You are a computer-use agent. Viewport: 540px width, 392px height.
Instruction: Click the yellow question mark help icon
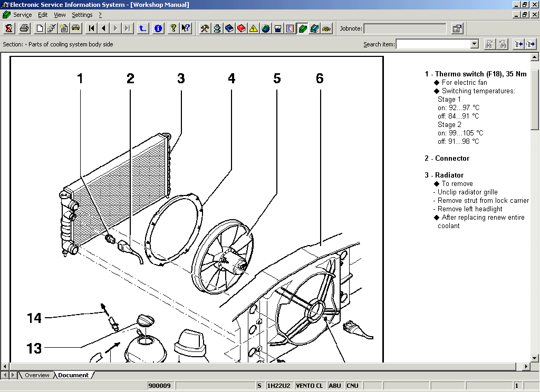(173, 28)
